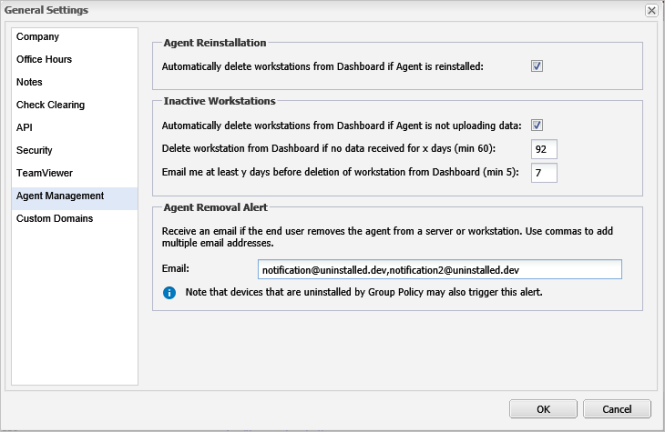Image resolution: width=665 pixels, height=432 pixels.
Task: Click the Agent Removal Alert group heading
Action: (215, 207)
